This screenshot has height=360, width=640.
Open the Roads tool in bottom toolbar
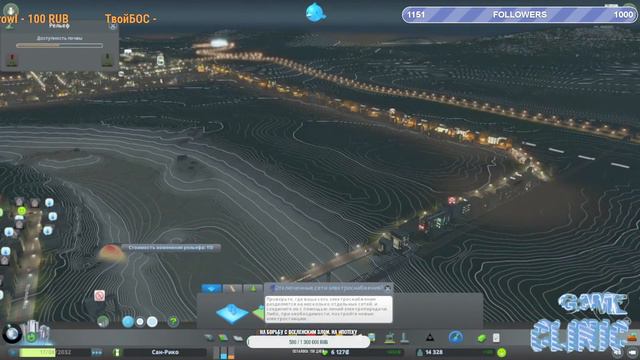(x=209, y=338)
